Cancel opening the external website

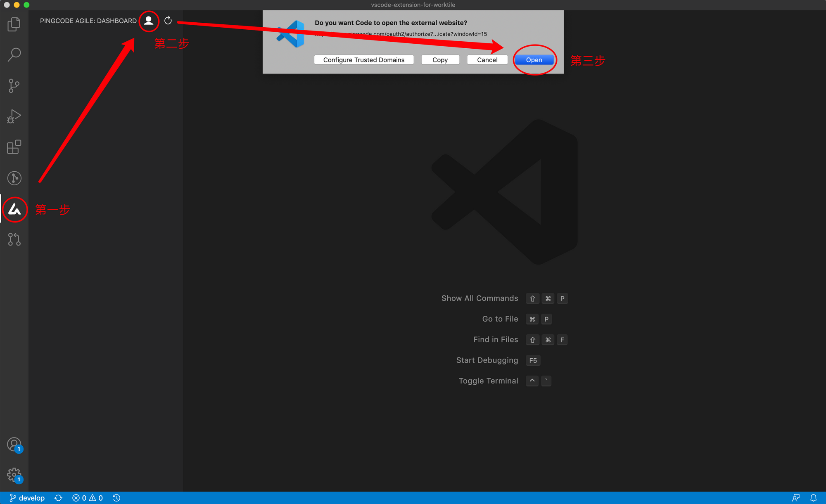487,60
